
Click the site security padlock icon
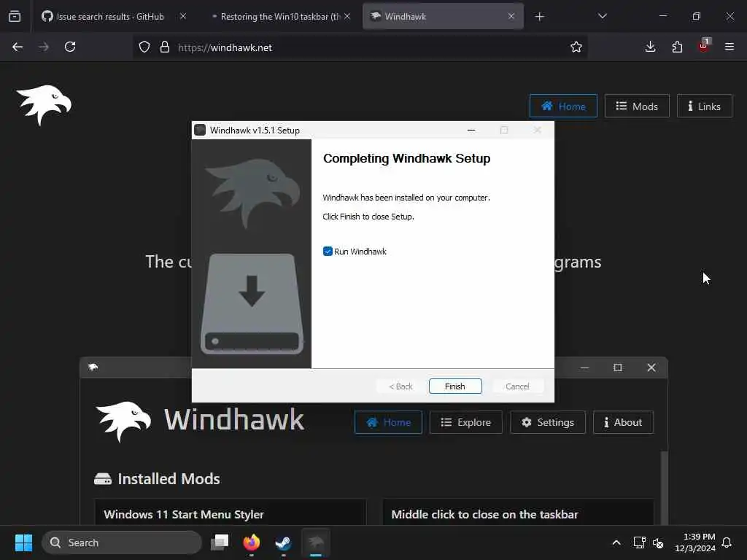point(165,47)
